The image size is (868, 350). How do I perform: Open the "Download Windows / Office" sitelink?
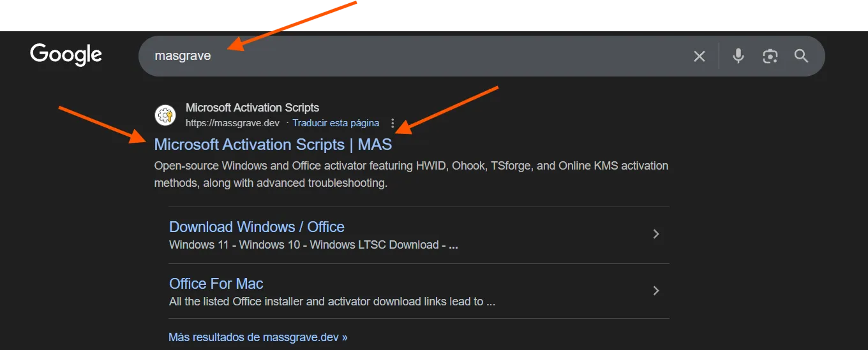click(x=257, y=227)
